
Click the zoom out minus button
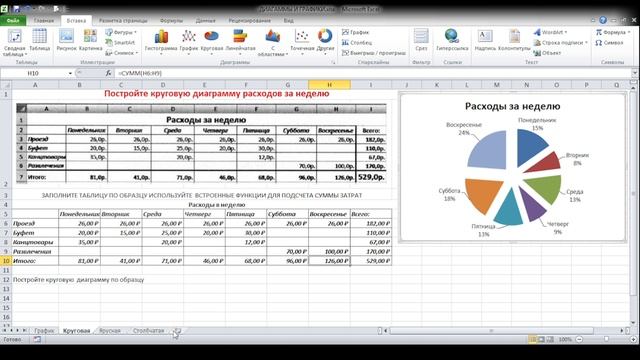tap(579, 339)
